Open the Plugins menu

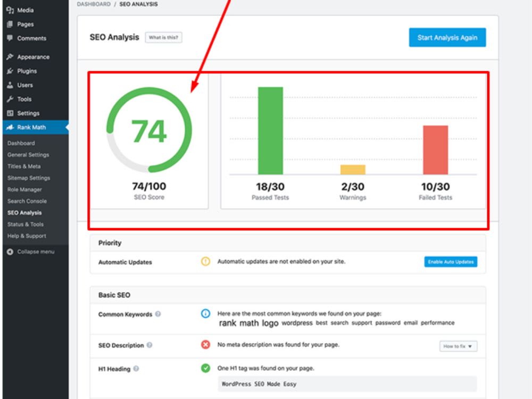click(x=35, y=71)
